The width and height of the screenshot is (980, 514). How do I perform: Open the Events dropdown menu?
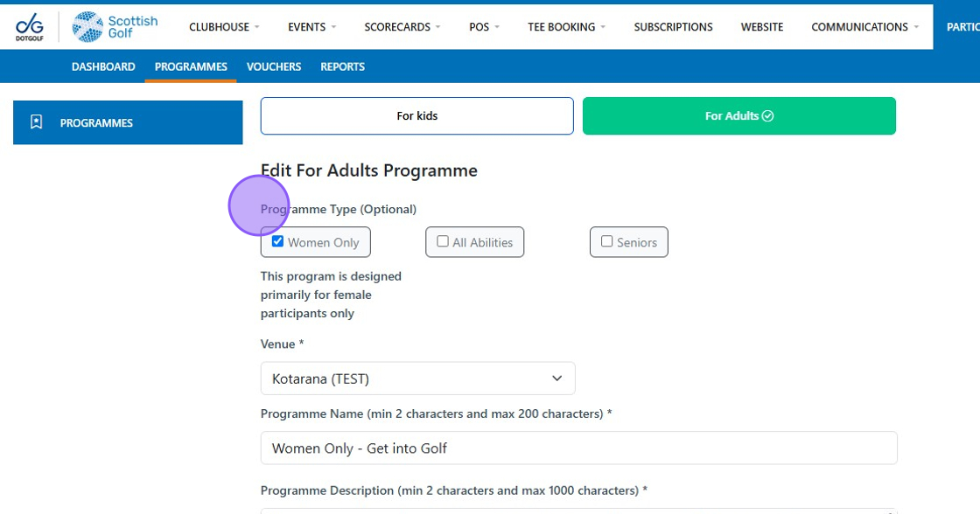click(x=311, y=27)
